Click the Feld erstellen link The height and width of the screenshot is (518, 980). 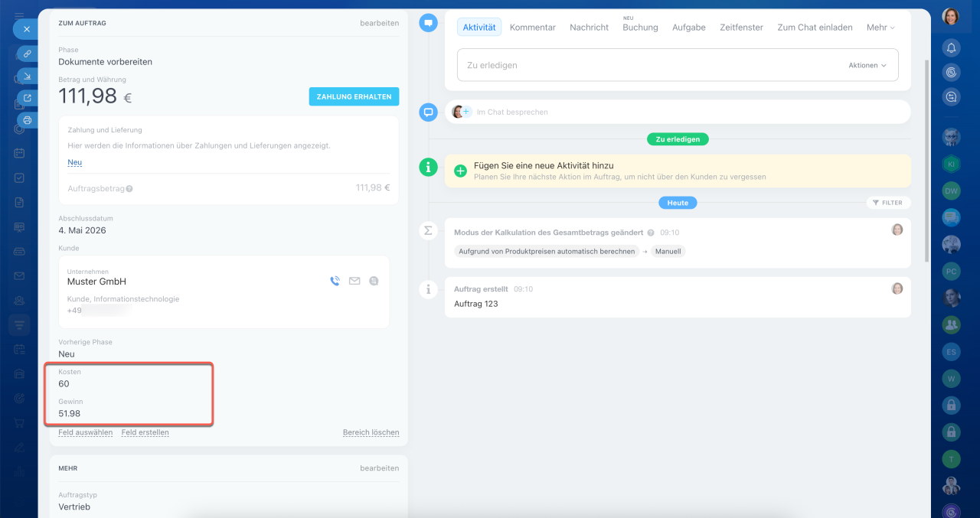click(x=145, y=432)
